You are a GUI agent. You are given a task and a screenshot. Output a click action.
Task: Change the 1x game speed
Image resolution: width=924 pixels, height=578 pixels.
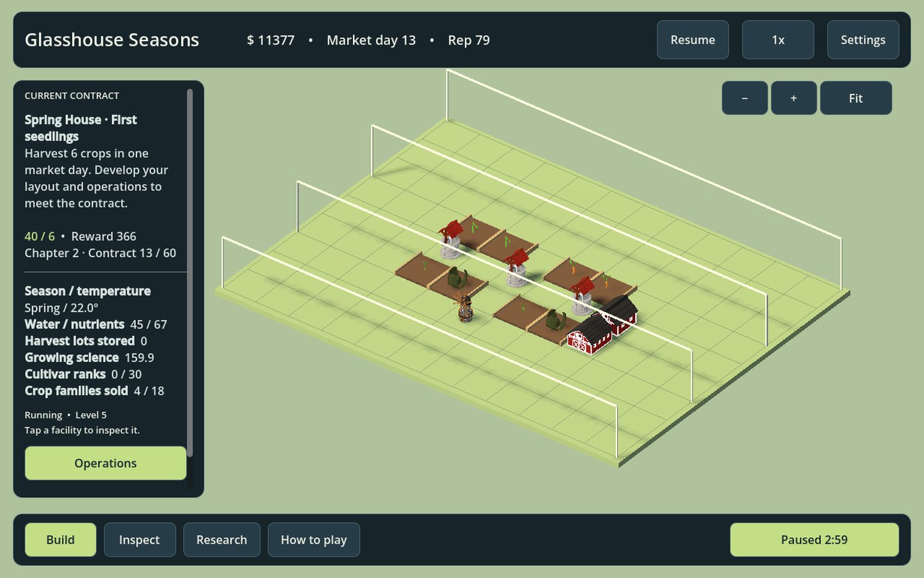point(778,40)
